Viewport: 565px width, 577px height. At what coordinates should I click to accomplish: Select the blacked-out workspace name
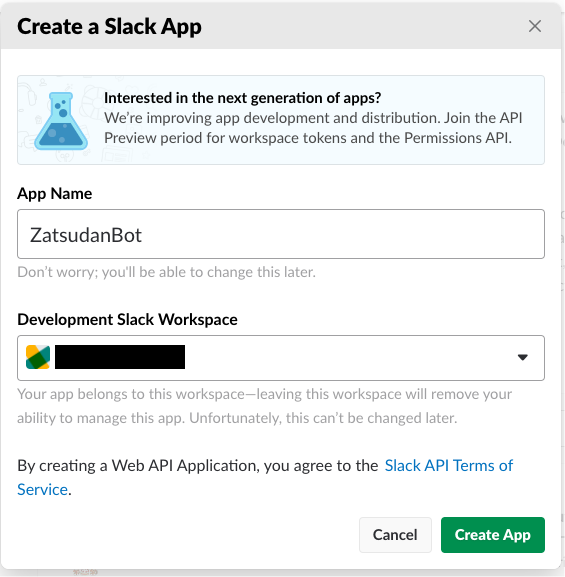click(x=120, y=357)
